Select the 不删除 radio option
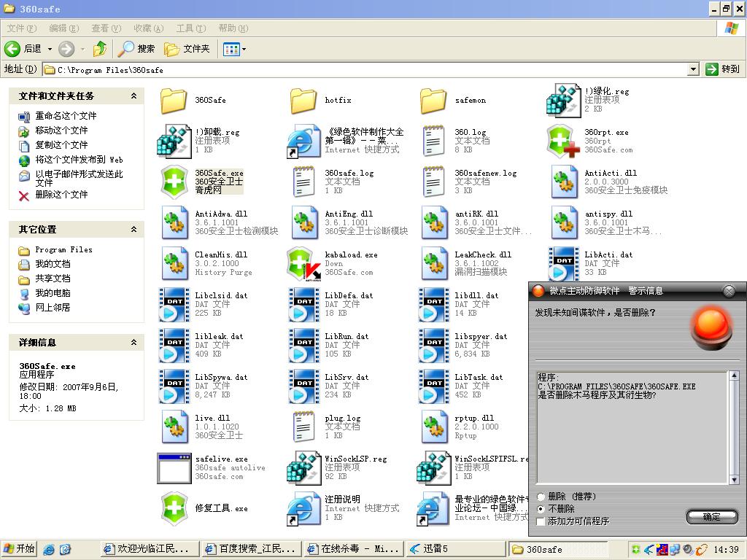Viewport: 747px width, 560px height. point(541,509)
